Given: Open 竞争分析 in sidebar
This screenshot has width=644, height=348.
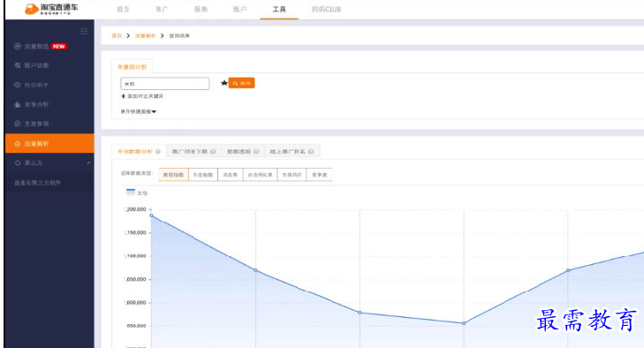Looking at the screenshot, I should tap(36, 105).
